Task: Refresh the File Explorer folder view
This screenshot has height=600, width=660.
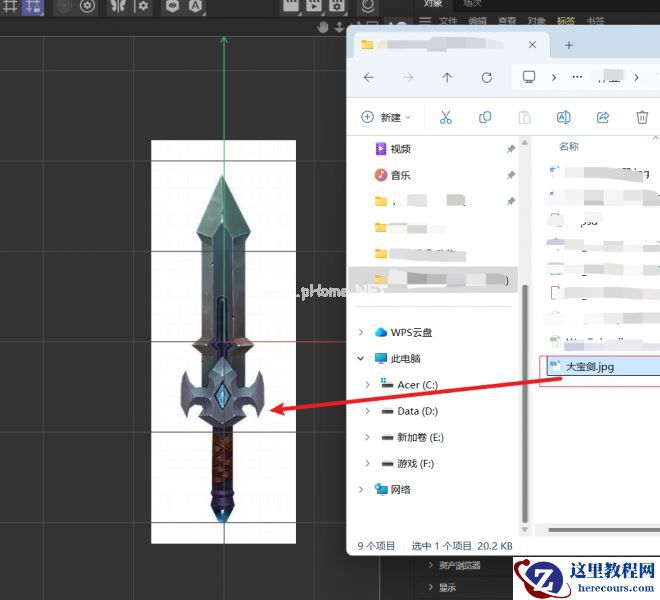Action: point(487,77)
